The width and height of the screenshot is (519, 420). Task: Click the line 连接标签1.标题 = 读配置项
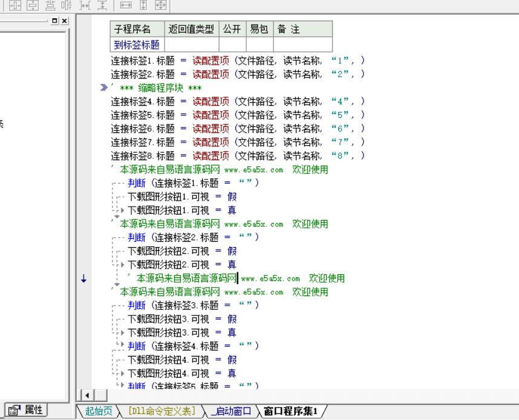coord(238,60)
